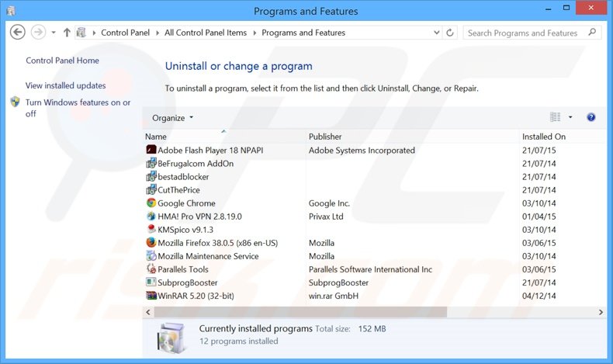Expand the arrow after All Control Panel Items

[255, 33]
